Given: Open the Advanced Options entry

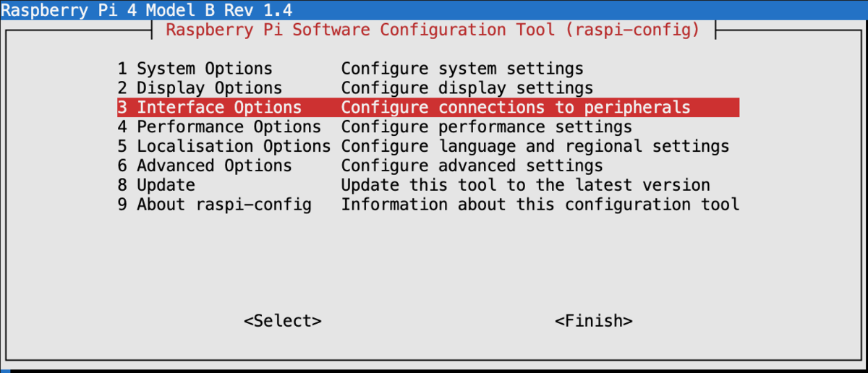Looking at the screenshot, I should click(205, 166).
